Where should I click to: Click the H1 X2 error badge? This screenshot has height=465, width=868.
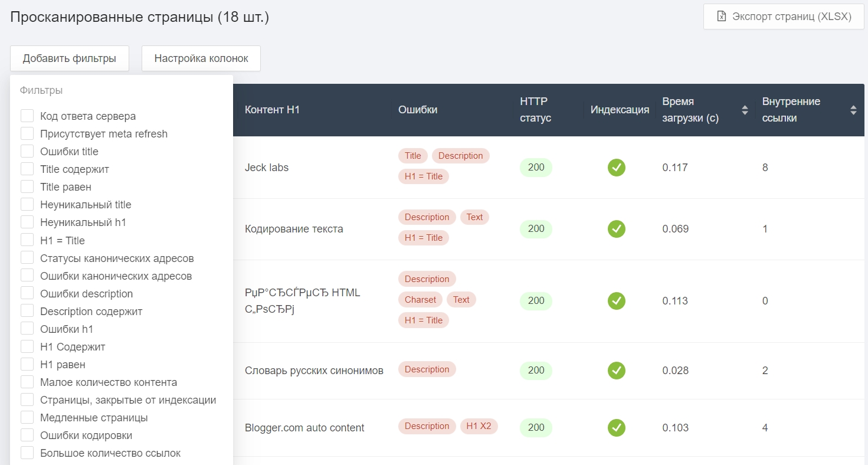point(479,426)
